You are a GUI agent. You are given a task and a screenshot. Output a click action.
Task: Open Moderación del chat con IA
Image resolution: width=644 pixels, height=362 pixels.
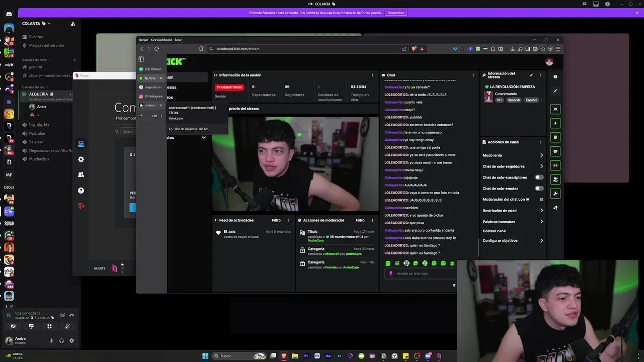tap(513, 200)
